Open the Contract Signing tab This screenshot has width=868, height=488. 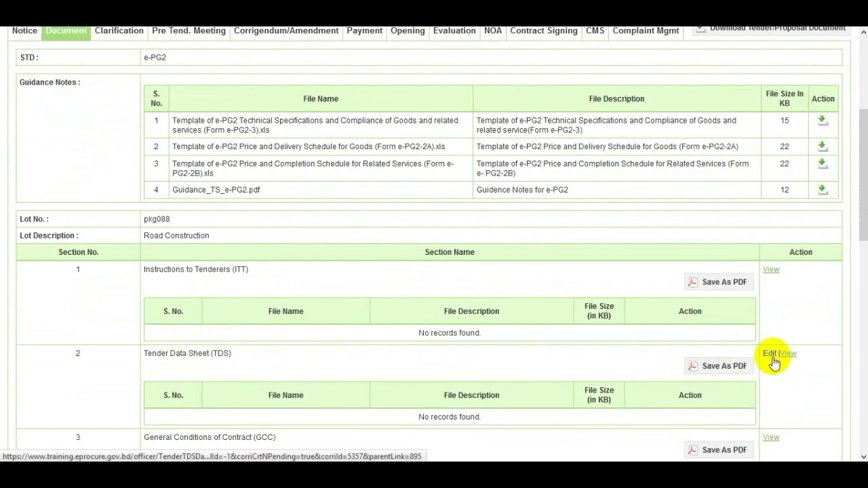[544, 30]
